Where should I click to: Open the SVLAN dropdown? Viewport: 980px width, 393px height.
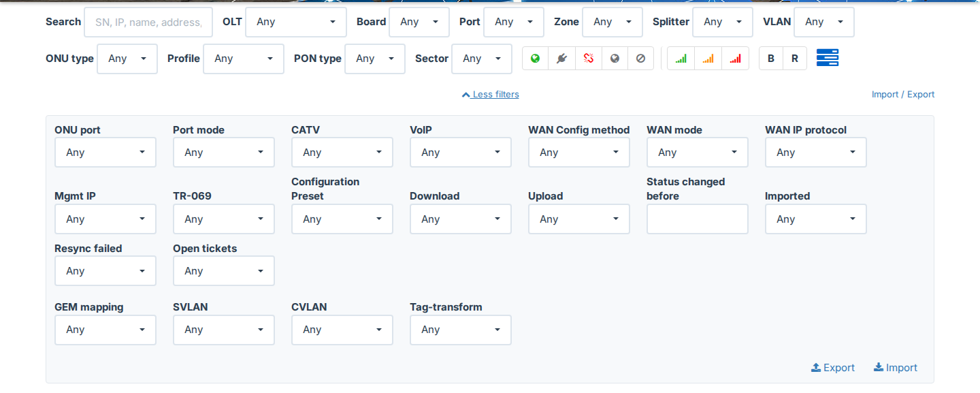point(224,330)
